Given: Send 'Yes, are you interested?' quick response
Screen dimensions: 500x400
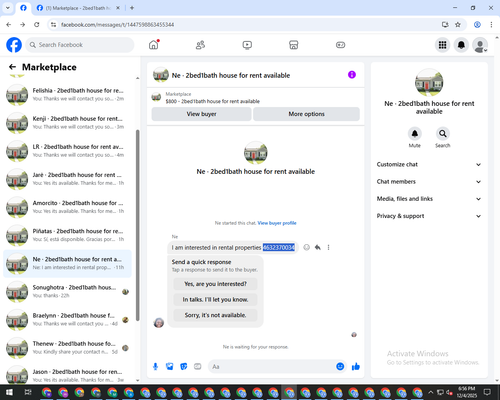Looking at the screenshot, I should pos(215,284).
